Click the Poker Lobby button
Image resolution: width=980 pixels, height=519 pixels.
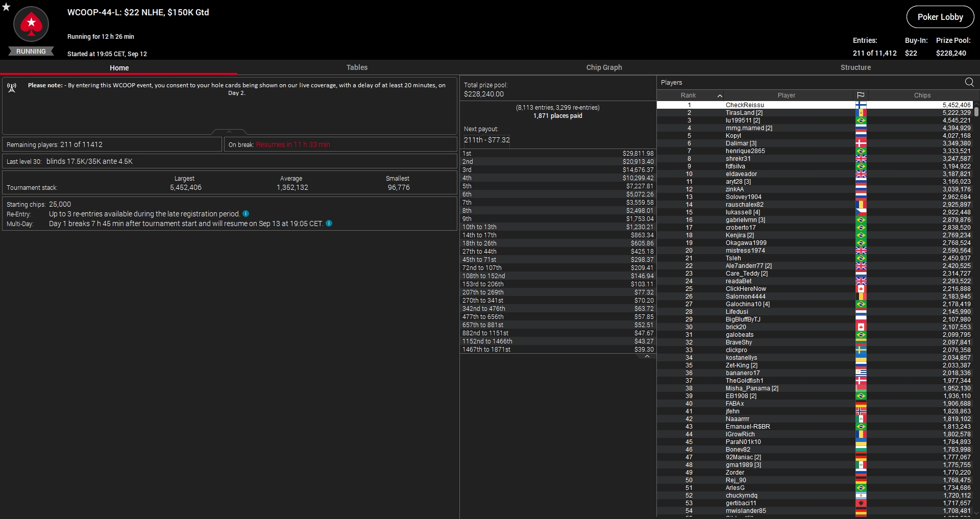pyautogui.click(x=940, y=17)
